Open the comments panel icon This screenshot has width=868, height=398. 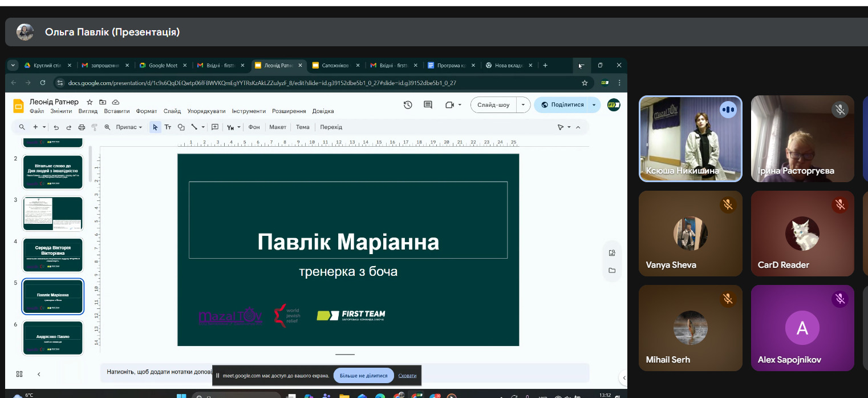pyautogui.click(x=428, y=105)
